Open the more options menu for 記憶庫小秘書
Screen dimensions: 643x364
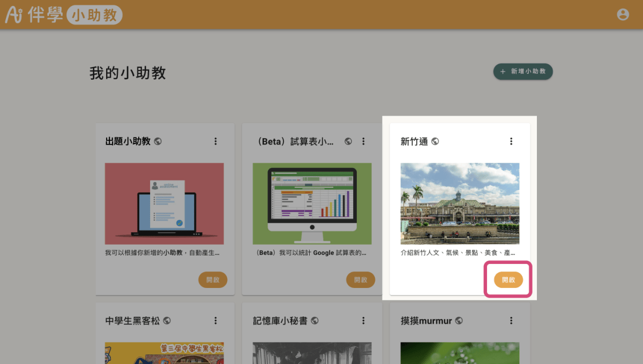[x=363, y=321]
